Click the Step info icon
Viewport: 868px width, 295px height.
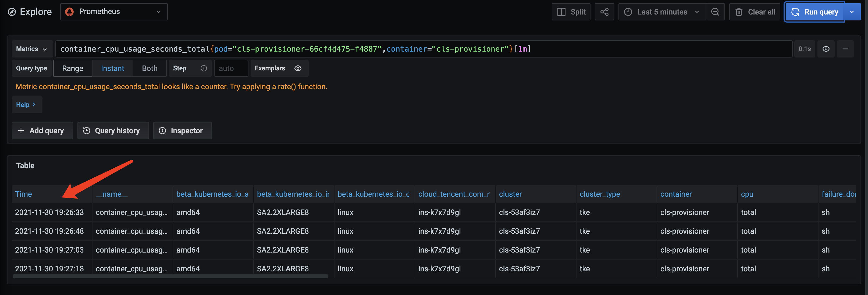[204, 68]
